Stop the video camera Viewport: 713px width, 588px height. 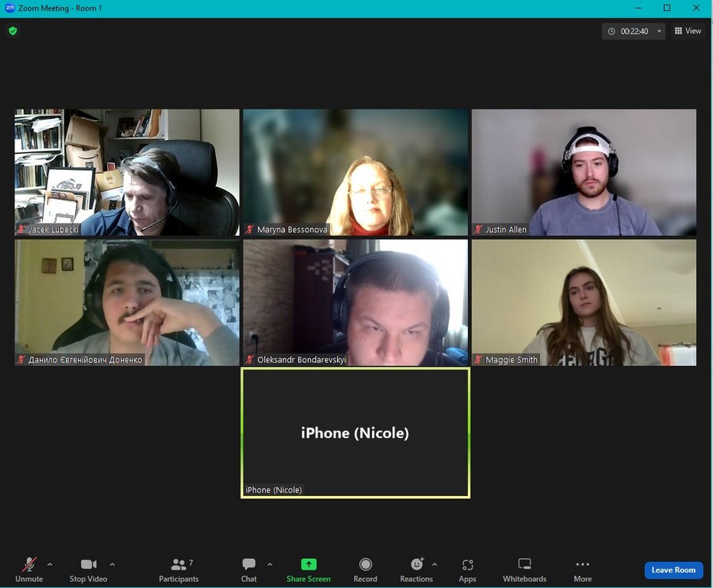click(88, 569)
